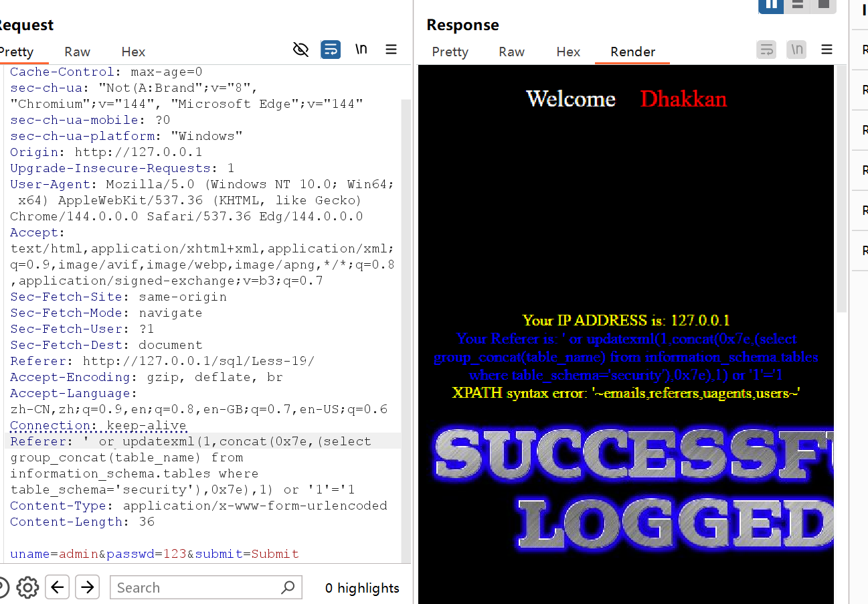This screenshot has height=604, width=868.
Task: Click the Sec-Fetch-Dest: document line
Action: point(106,345)
